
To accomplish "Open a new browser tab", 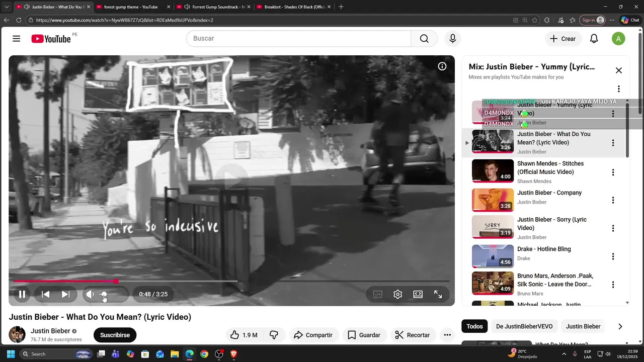I will [x=341, y=7].
